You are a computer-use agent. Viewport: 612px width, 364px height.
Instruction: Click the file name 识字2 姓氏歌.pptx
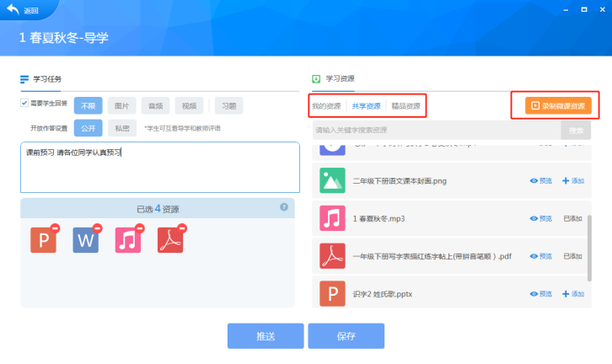383,294
